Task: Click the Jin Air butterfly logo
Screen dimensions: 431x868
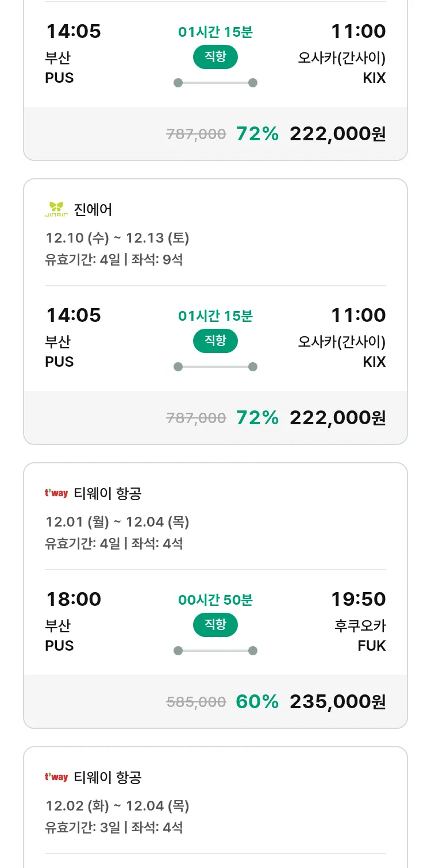Action: (56, 210)
